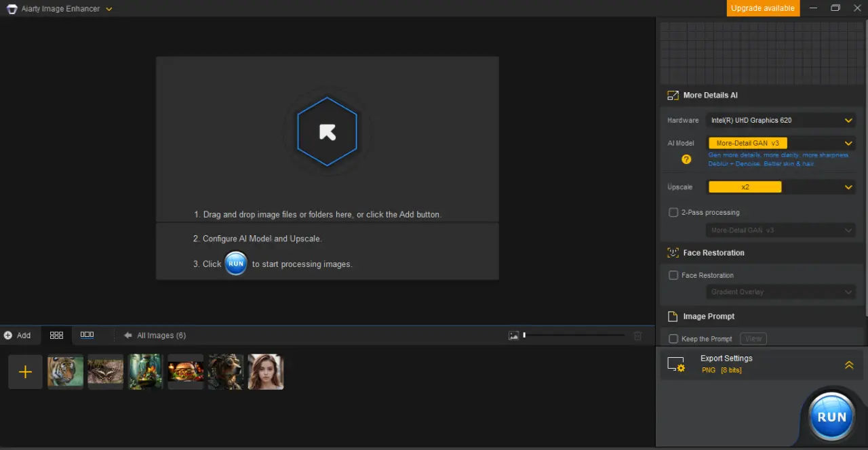Open the Upscale x2 dropdown
The width and height of the screenshot is (868, 450).
coord(781,187)
